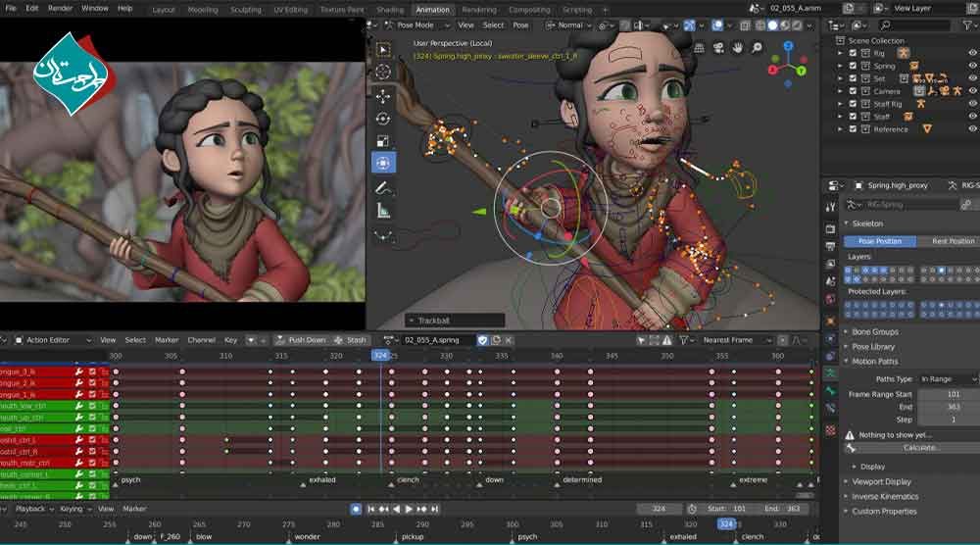Select the Annotate pencil tool
The width and height of the screenshot is (980, 545).
tap(383, 187)
